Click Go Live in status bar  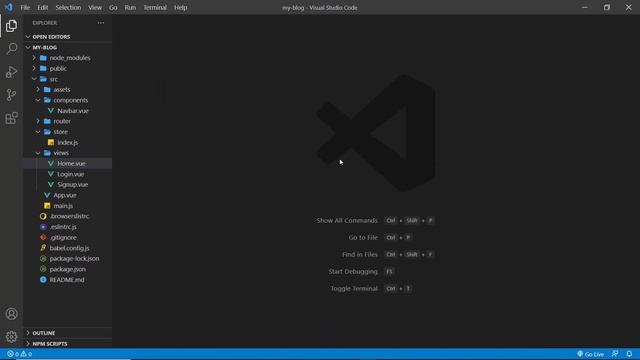point(590,354)
